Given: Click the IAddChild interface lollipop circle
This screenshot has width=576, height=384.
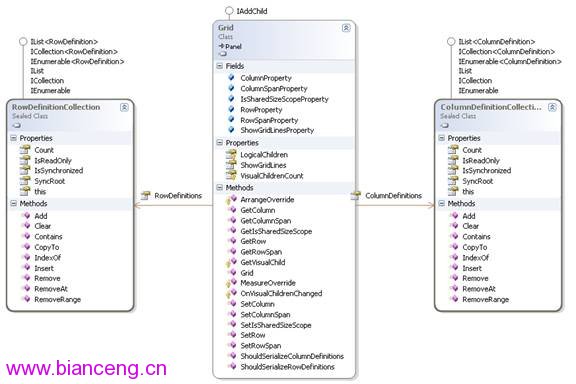Looking at the screenshot, I should [229, 11].
